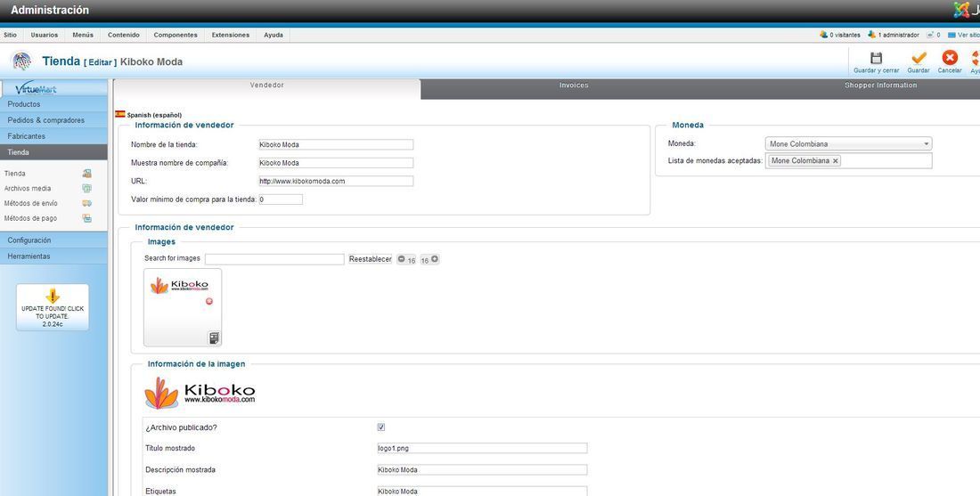Screen dimensions: 980x496
Task: Click the Nombre de la tienda field
Action: click(x=336, y=144)
